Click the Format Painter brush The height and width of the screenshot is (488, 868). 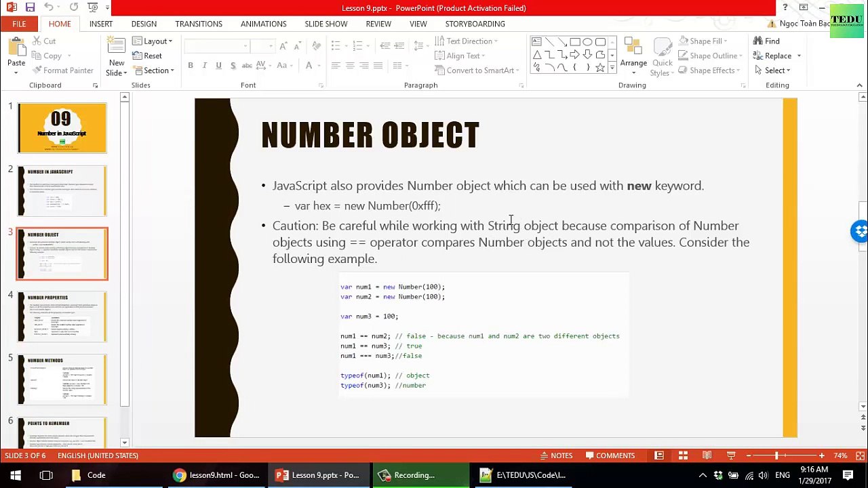click(63, 70)
